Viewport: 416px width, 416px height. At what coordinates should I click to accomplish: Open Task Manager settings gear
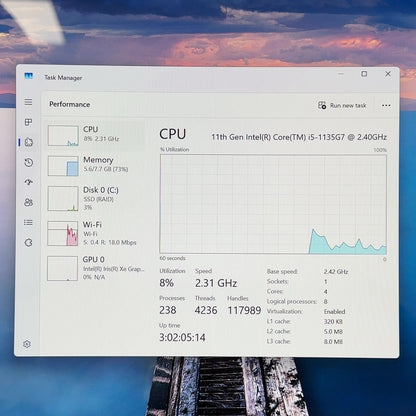click(x=27, y=344)
